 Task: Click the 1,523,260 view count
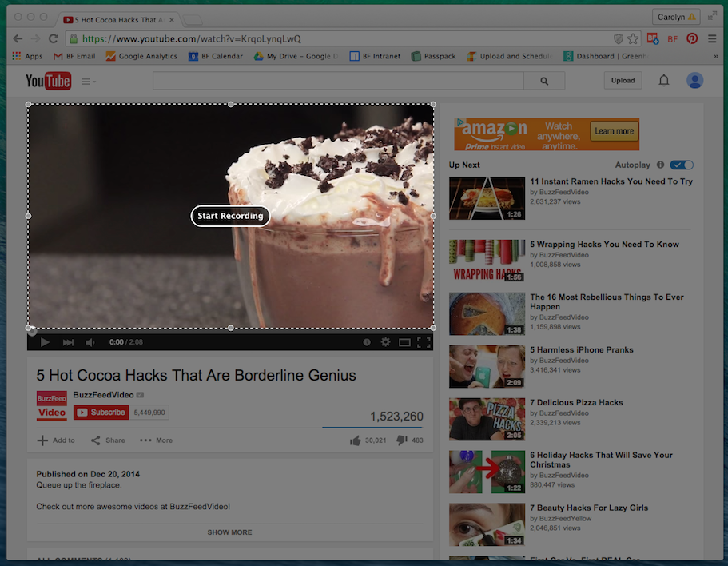(x=396, y=417)
